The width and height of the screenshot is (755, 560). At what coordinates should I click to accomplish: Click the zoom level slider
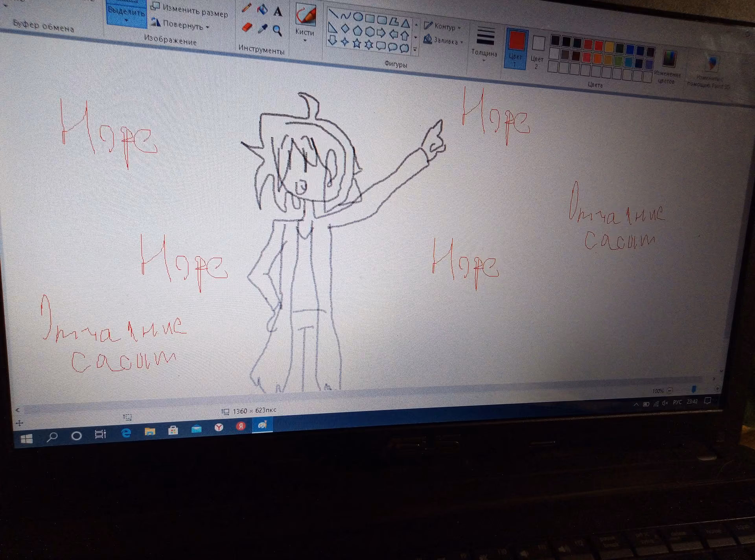coord(694,389)
